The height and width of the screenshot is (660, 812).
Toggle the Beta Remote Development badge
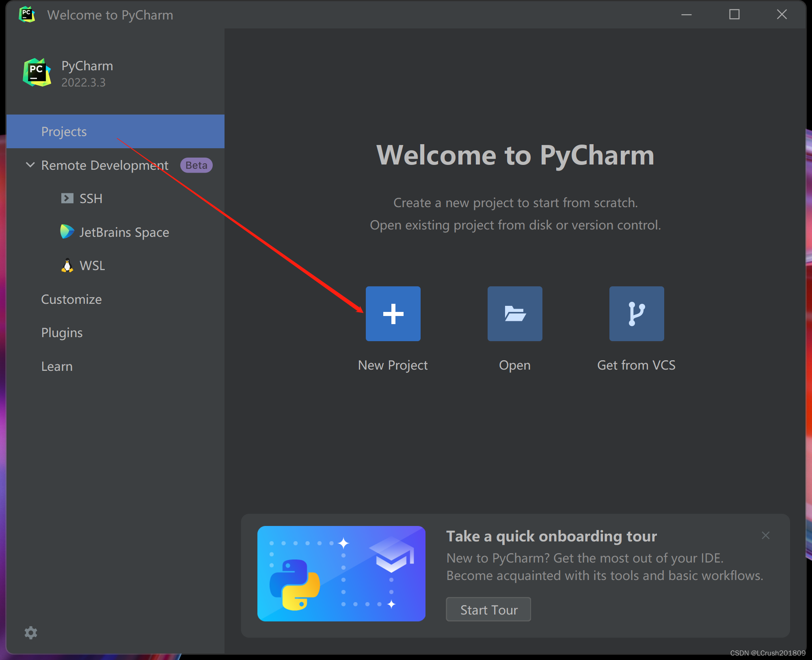pos(198,164)
